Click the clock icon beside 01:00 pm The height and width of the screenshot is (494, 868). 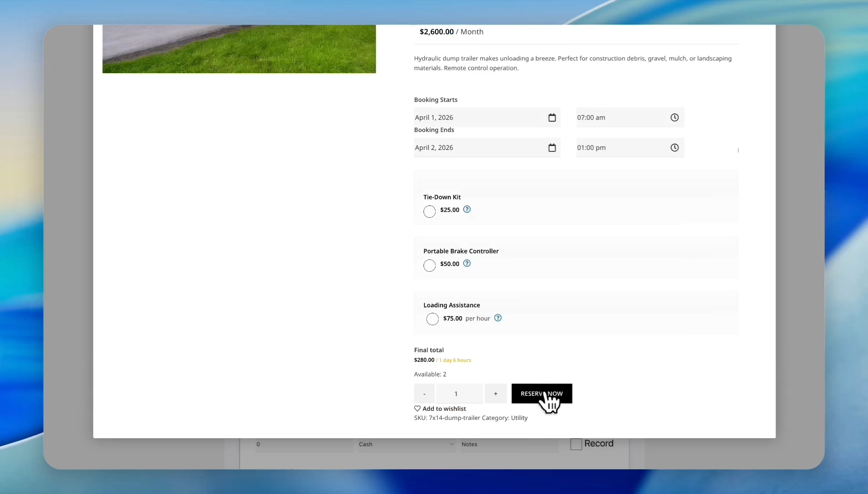tap(675, 148)
